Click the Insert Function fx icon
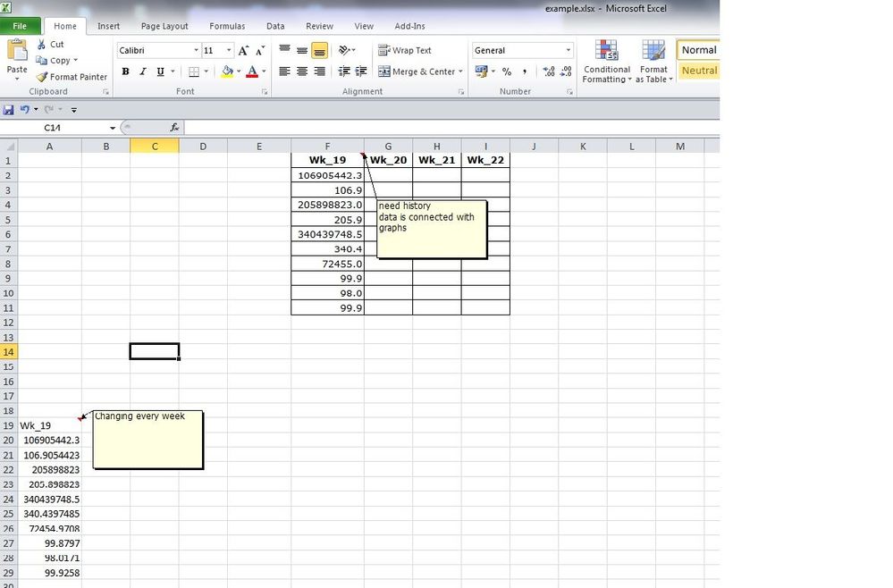 tap(174, 128)
